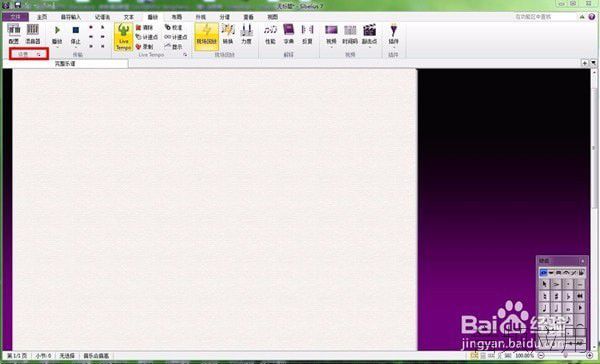Click the Transform live playback icon
The width and height of the screenshot is (600, 364).
pos(228,34)
